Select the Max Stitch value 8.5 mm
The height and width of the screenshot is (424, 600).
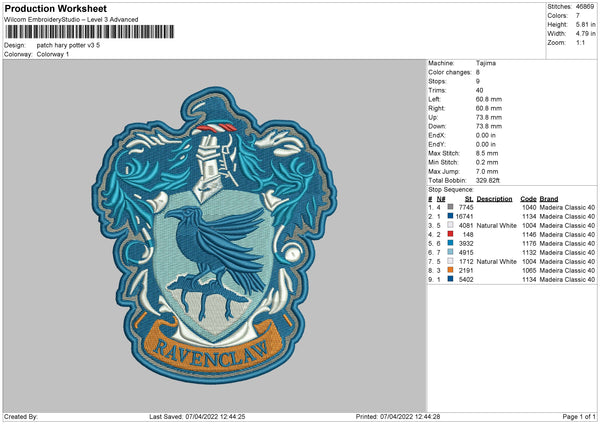487,153
